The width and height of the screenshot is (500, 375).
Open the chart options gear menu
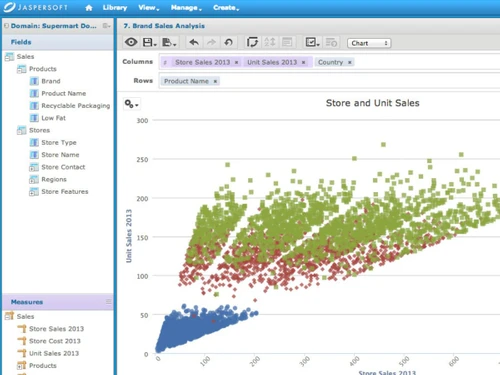131,104
